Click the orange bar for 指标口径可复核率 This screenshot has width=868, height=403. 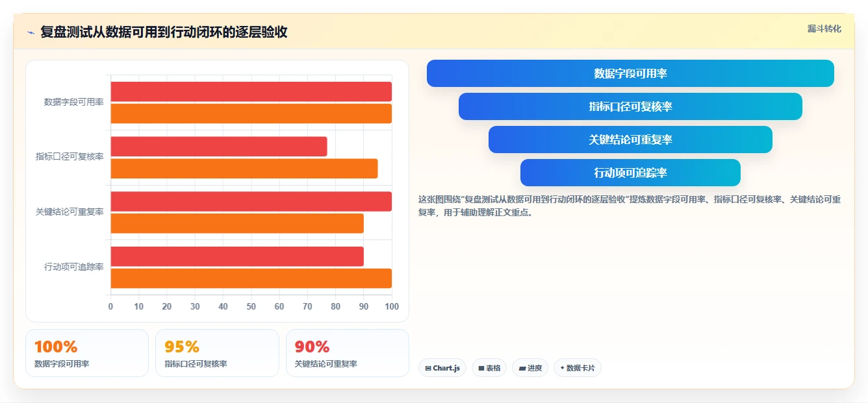244,169
